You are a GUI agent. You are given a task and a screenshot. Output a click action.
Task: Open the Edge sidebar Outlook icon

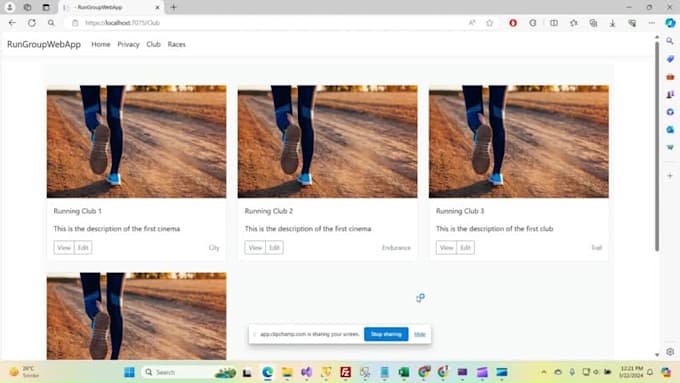point(670,130)
